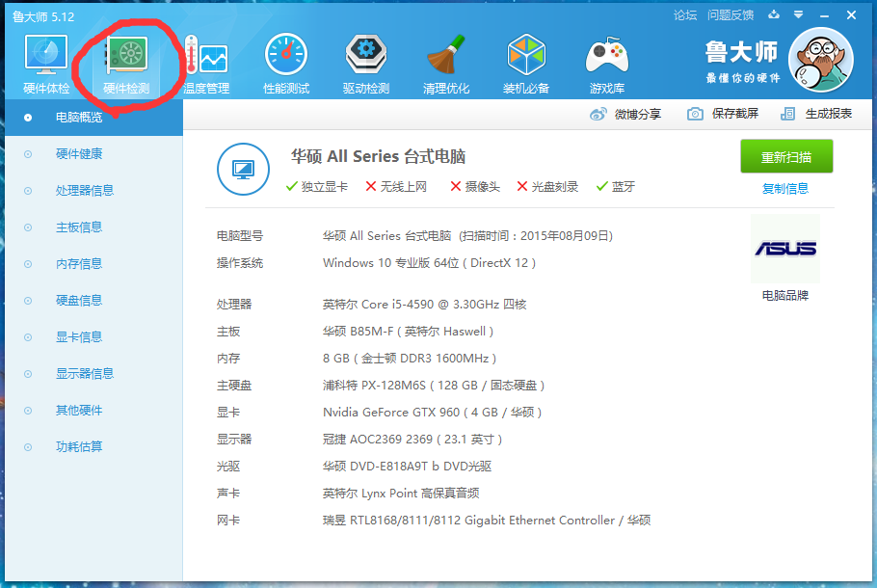Screen dimensions: 877x588
Task: Click the Core i5-4590 processor value
Action: click(424, 305)
